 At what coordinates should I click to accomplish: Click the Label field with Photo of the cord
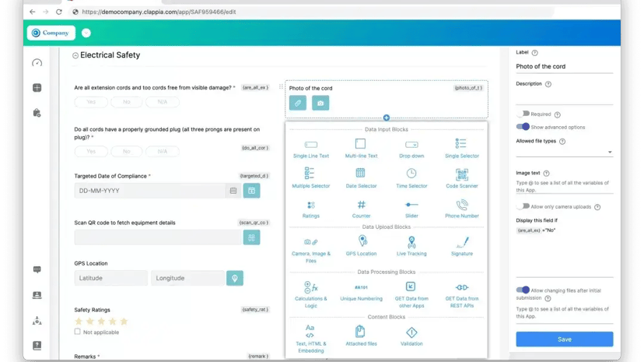tap(565, 67)
